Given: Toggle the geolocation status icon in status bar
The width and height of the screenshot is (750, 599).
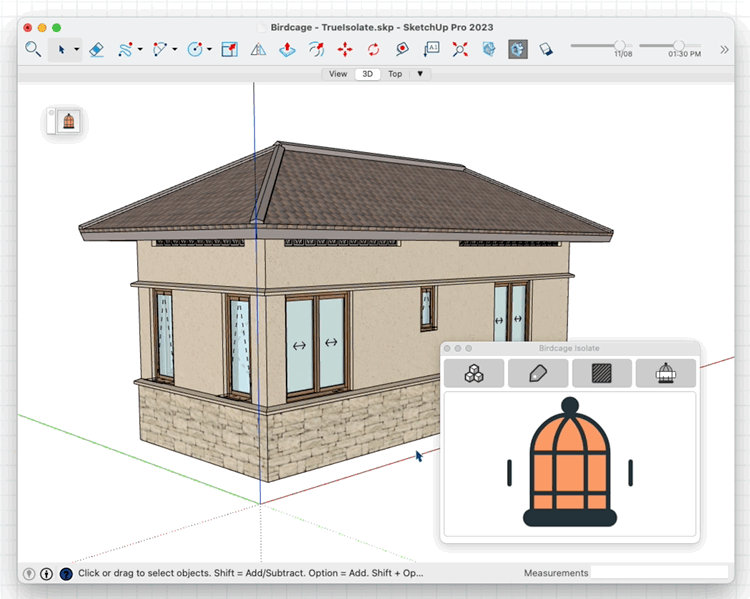Looking at the screenshot, I should point(30,574).
